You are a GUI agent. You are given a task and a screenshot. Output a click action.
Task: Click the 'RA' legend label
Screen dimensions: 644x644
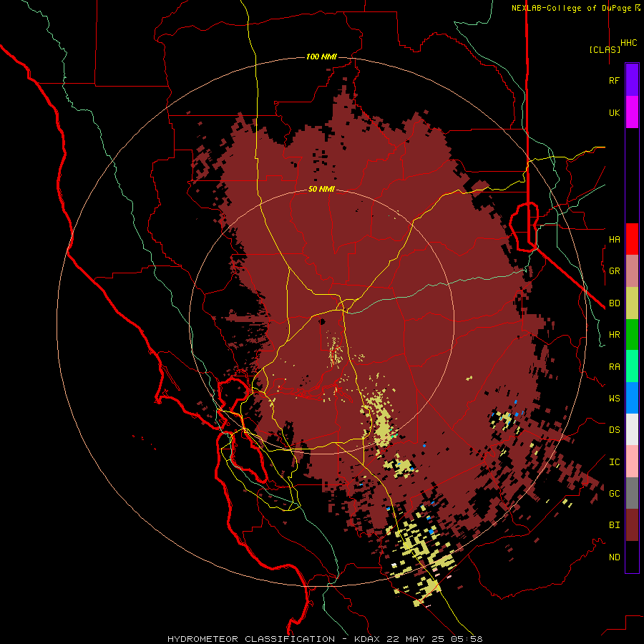point(614,367)
